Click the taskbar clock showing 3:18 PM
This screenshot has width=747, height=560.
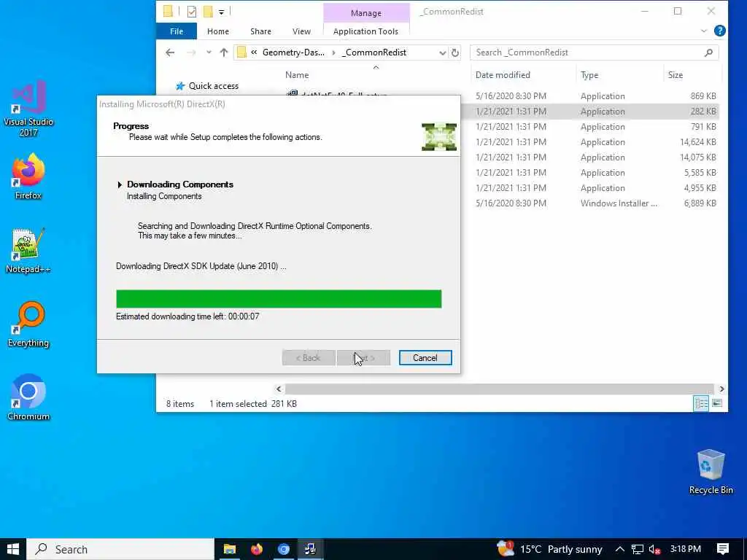[x=685, y=549]
